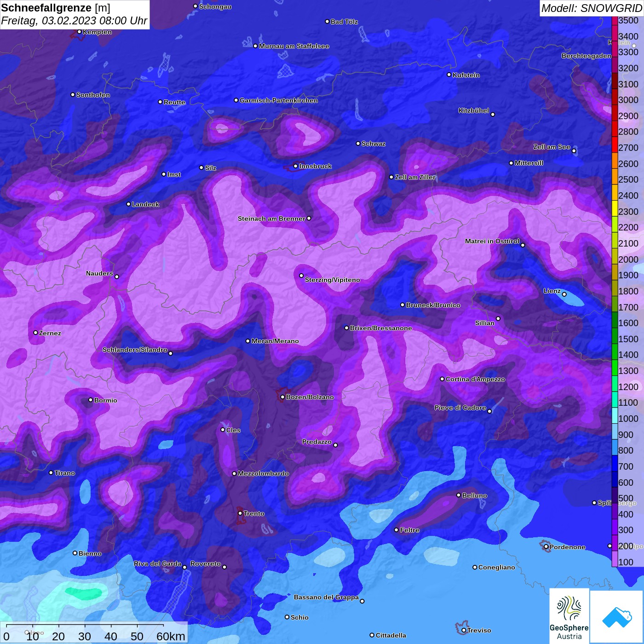Viewport: 644px width, 644px height.
Task: Click the Trento city marker
Action: coord(240,513)
